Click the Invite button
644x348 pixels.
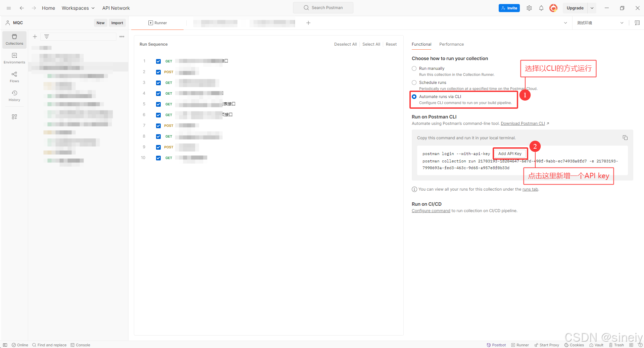[x=509, y=8]
